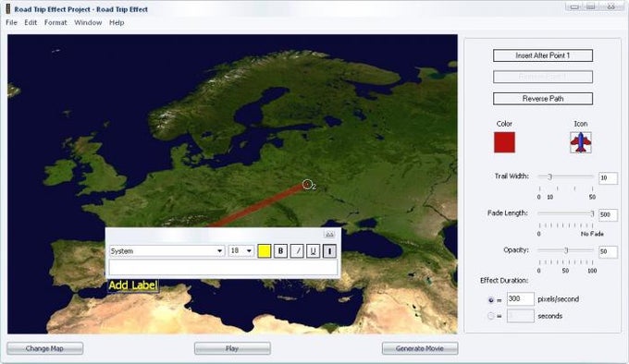Close the label editor popup
This screenshot has width=629, height=364.
pyautogui.click(x=329, y=235)
